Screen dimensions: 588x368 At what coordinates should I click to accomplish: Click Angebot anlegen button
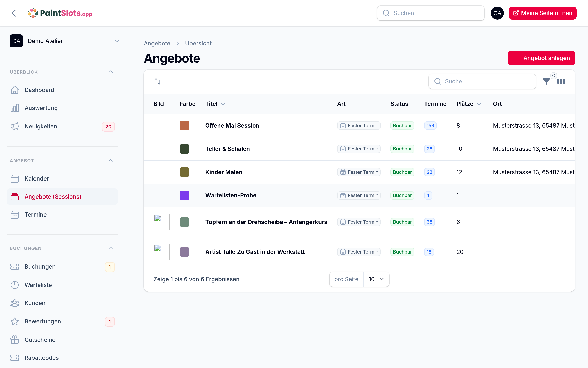click(541, 58)
